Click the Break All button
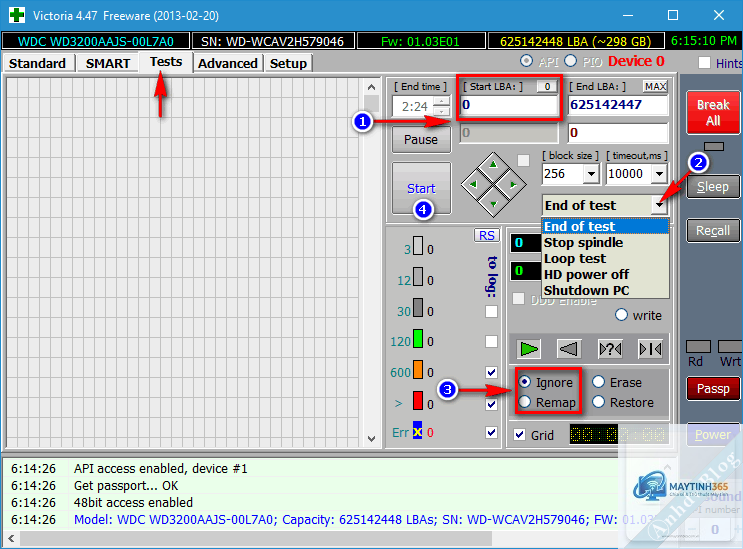Screen dimensions: 743x549 click(713, 112)
